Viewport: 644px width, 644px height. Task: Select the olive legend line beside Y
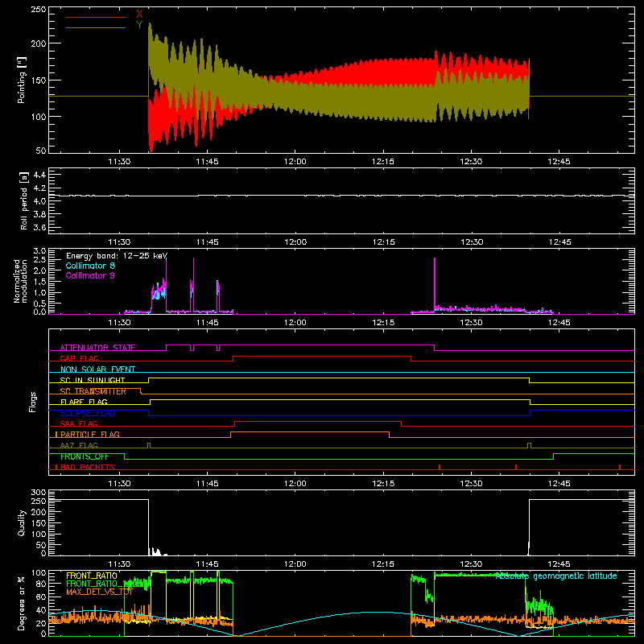(96, 27)
